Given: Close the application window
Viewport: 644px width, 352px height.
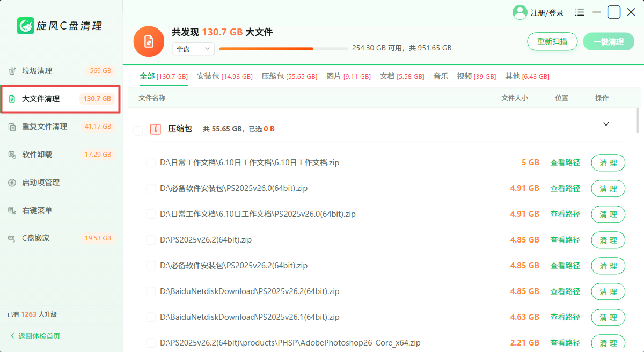Looking at the screenshot, I should [631, 12].
